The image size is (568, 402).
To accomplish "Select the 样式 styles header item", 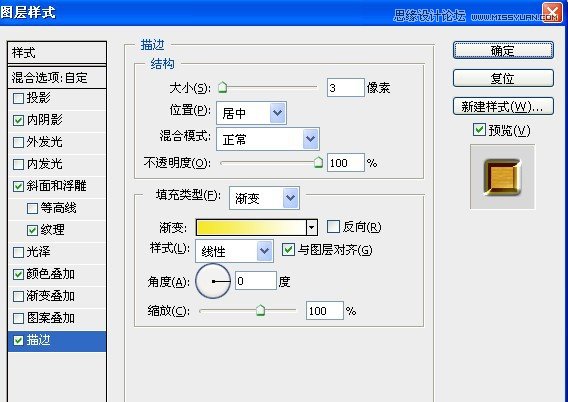I will pos(57,53).
